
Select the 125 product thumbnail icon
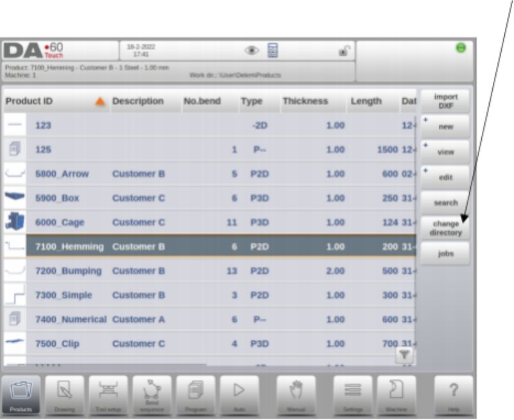pos(15,149)
